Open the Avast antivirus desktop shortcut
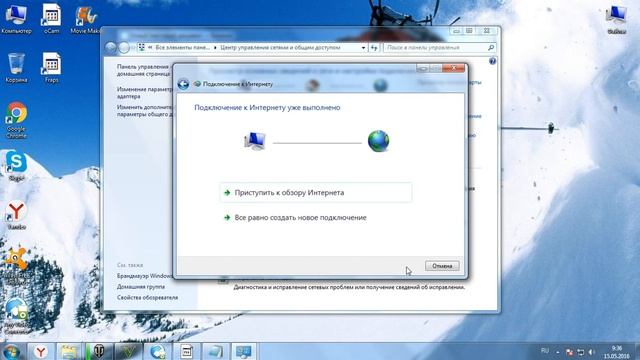The width and height of the screenshot is (640, 360). (16, 265)
